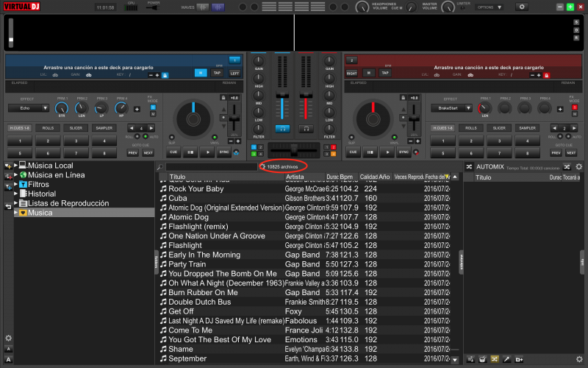
Task: Click the right deck beatlock icon next to SYNC
Action: pos(416,152)
